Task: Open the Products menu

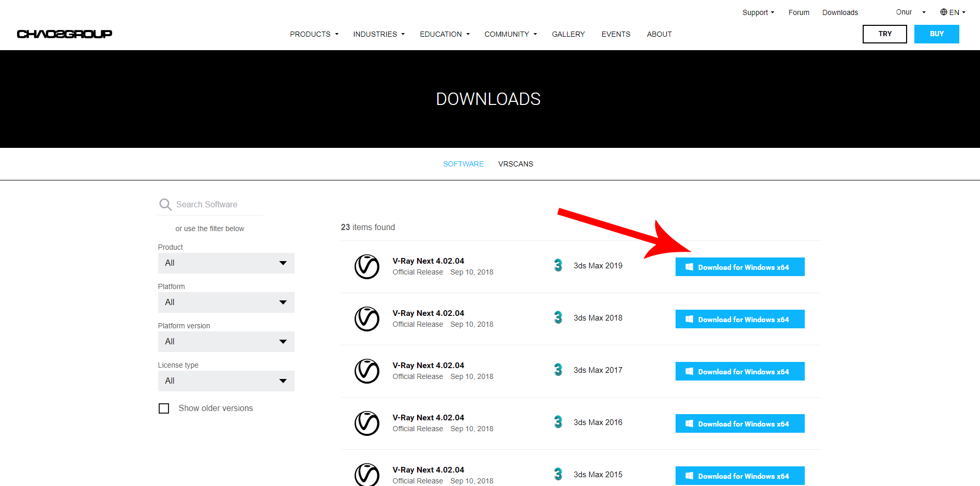Action: coord(314,34)
